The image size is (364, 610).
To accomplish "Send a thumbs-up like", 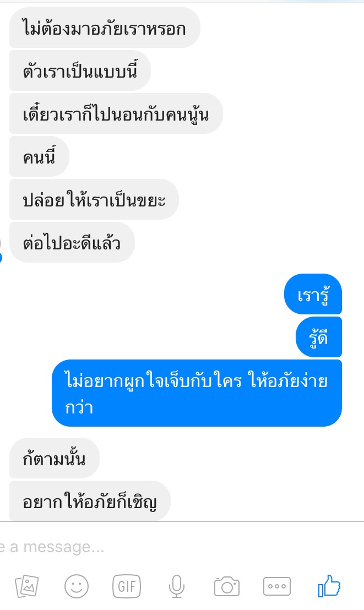I will click(x=329, y=585).
